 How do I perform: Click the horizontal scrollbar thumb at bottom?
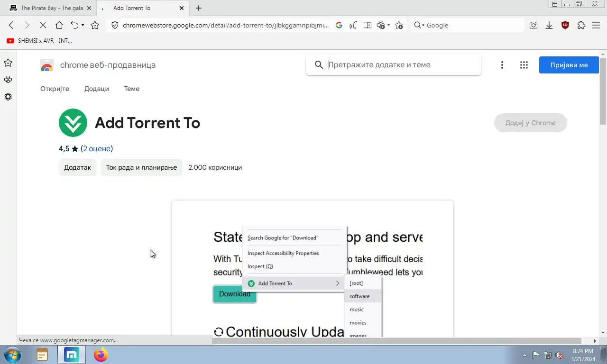pyautogui.click(x=397, y=341)
